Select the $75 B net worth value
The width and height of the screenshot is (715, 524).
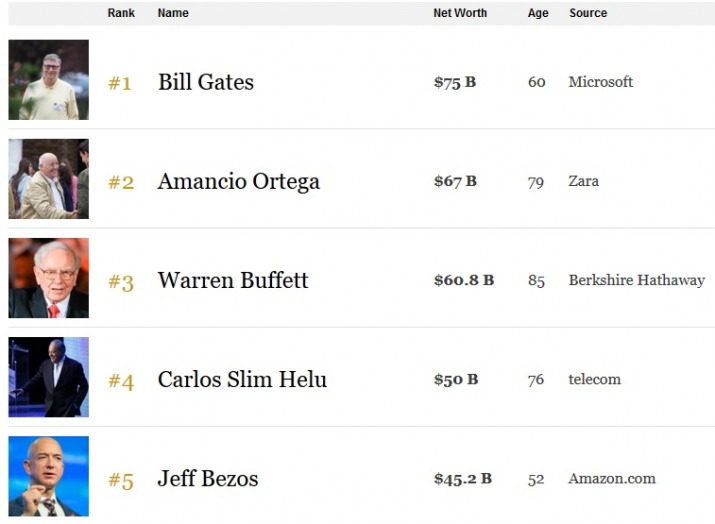pos(455,82)
